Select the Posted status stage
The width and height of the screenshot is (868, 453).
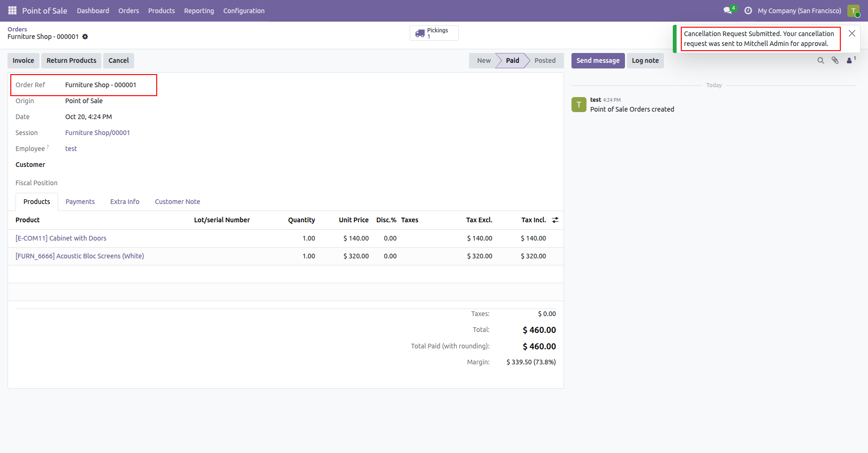coord(545,60)
